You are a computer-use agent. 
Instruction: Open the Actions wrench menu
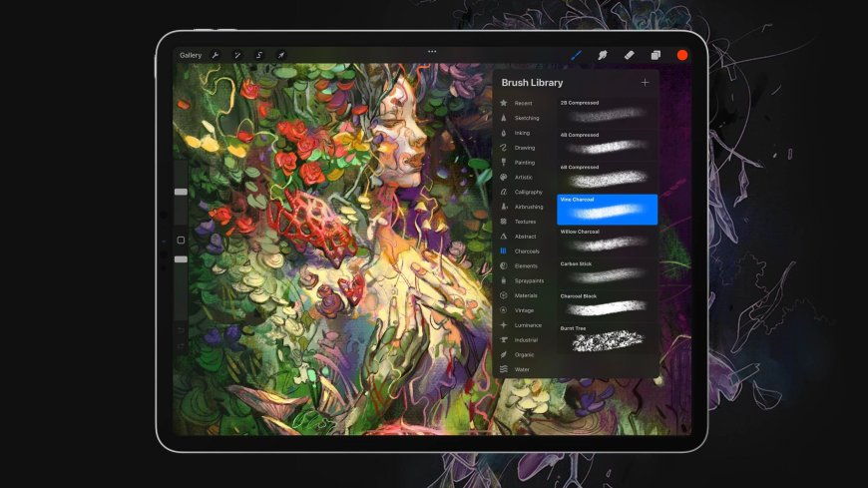click(215, 55)
